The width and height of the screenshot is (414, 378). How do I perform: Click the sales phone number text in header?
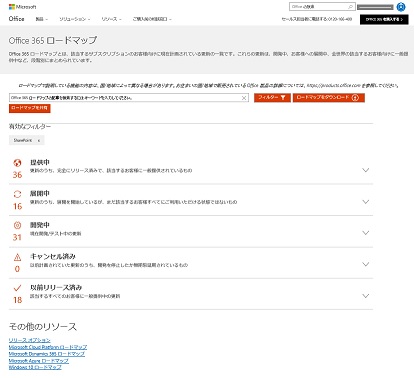(317, 19)
